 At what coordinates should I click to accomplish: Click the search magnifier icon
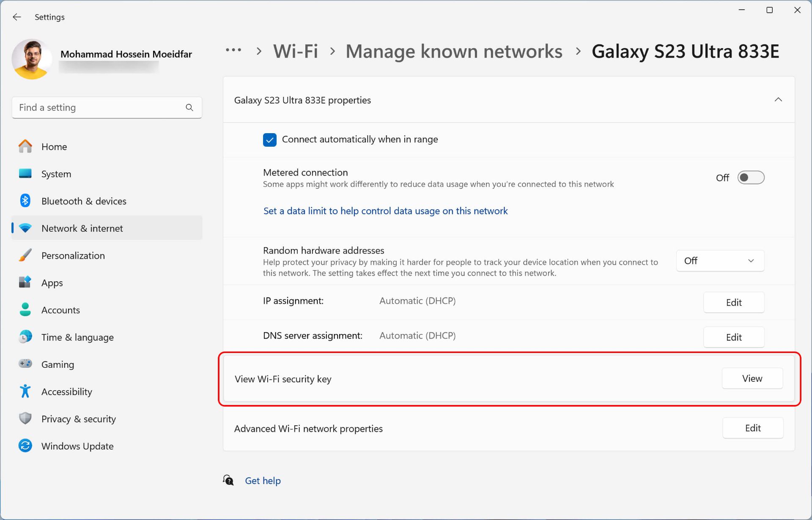click(x=189, y=108)
